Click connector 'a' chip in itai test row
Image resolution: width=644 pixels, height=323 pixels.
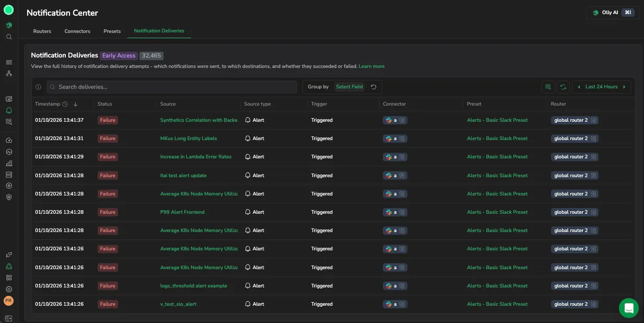click(395, 176)
